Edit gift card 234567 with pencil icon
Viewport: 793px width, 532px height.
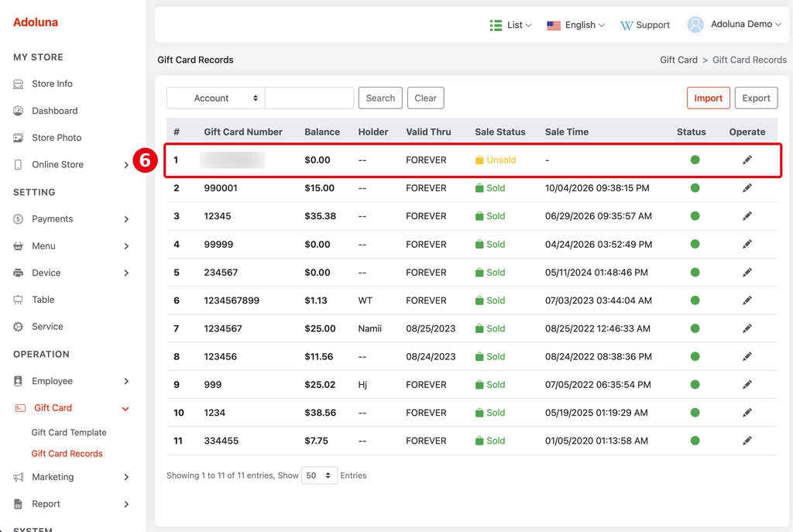point(747,273)
